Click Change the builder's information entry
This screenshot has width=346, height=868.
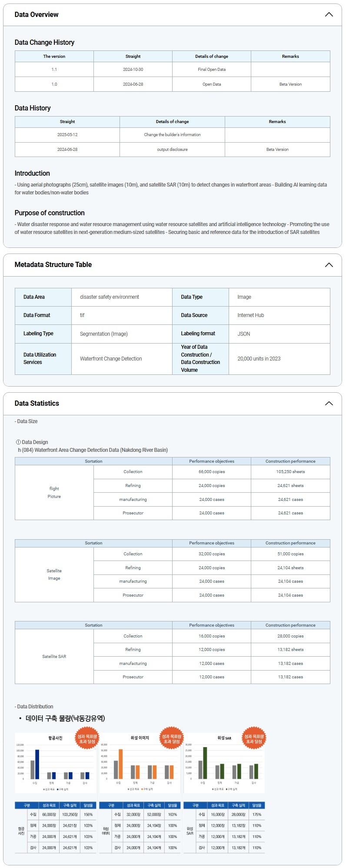(172, 135)
